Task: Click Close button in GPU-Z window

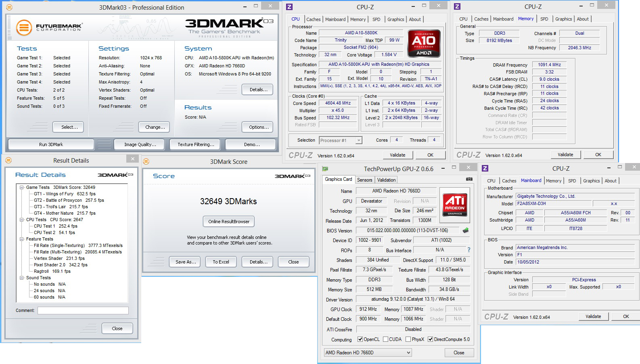Action: [x=459, y=353]
